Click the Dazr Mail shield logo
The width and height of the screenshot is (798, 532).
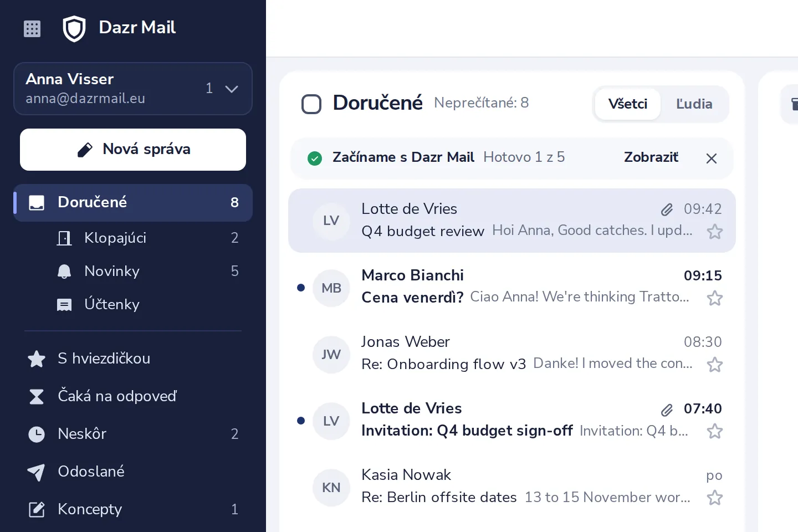(x=74, y=28)
